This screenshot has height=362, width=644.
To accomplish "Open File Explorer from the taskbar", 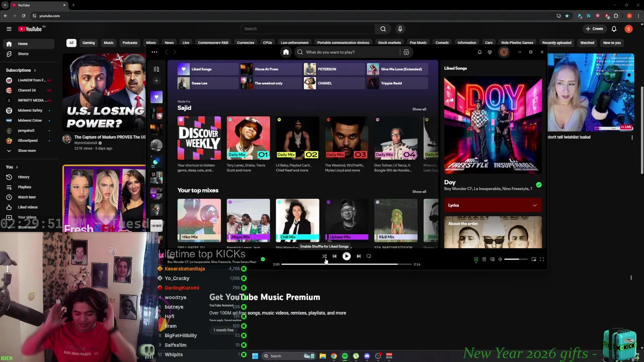I will pyautogui.click(x=323, y=356).
